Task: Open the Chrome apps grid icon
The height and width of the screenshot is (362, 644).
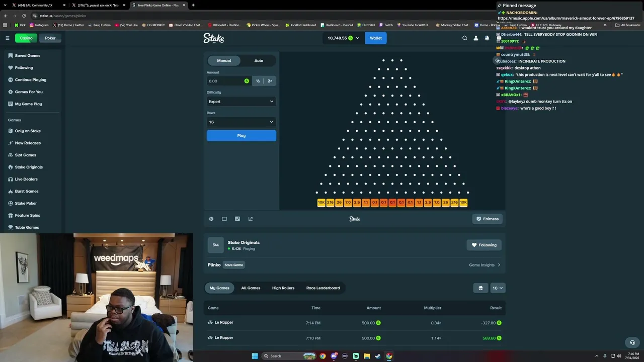Action: point(6,25)
